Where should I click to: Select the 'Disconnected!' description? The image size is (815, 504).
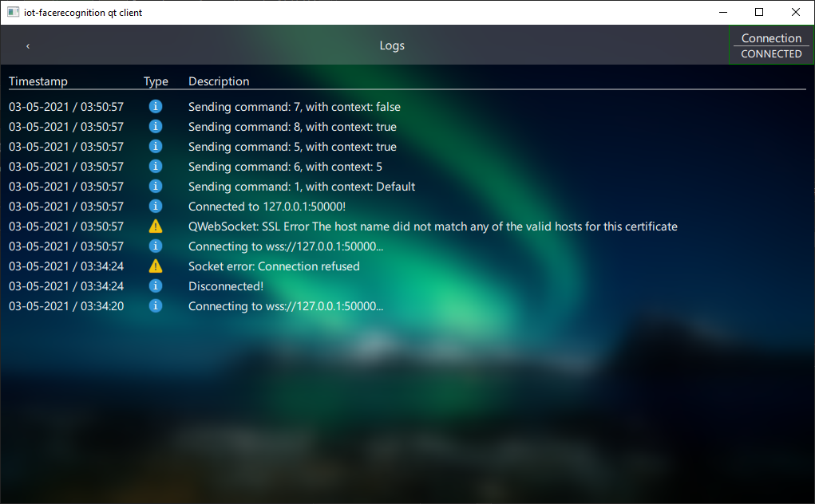[x=226, y=286]
